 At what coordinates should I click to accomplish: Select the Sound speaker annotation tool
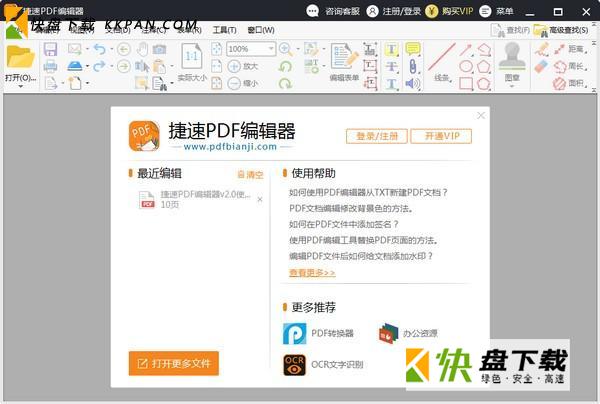tap(412, 83)
